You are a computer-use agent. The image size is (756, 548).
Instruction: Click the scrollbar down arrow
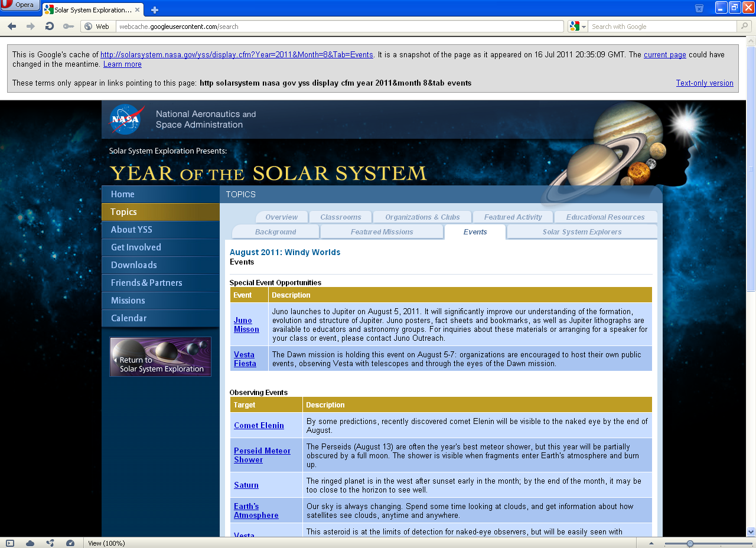point(751,532)
